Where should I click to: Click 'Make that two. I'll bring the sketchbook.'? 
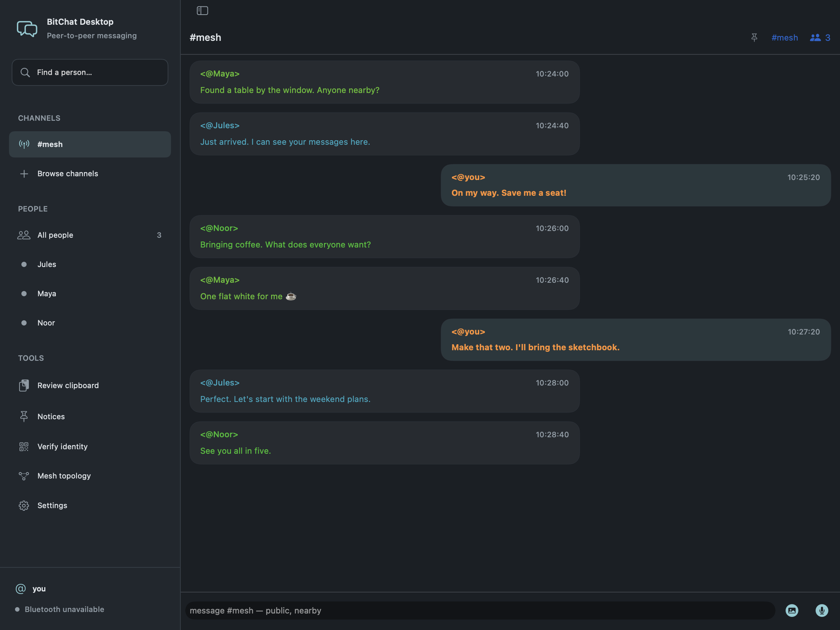click(535, 347)
